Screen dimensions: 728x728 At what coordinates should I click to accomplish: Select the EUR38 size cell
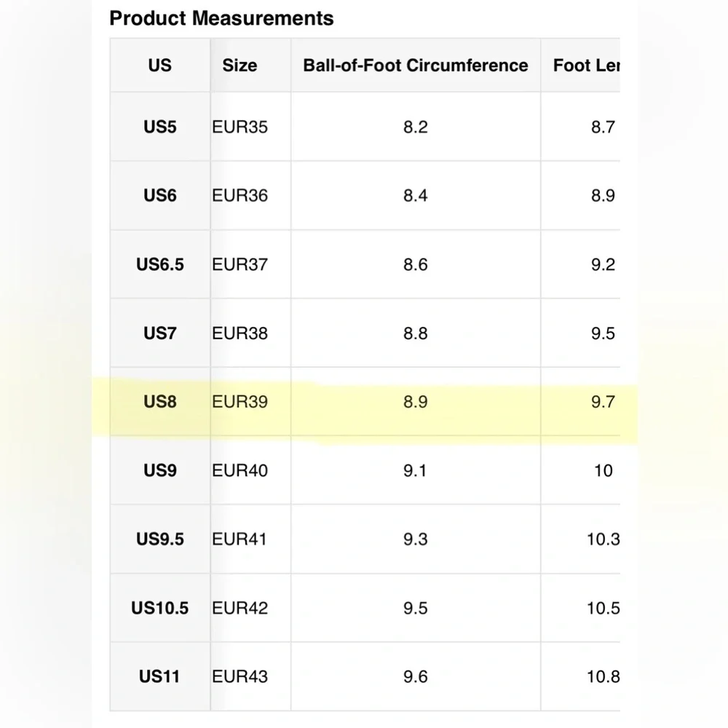(x=240, y=333)
